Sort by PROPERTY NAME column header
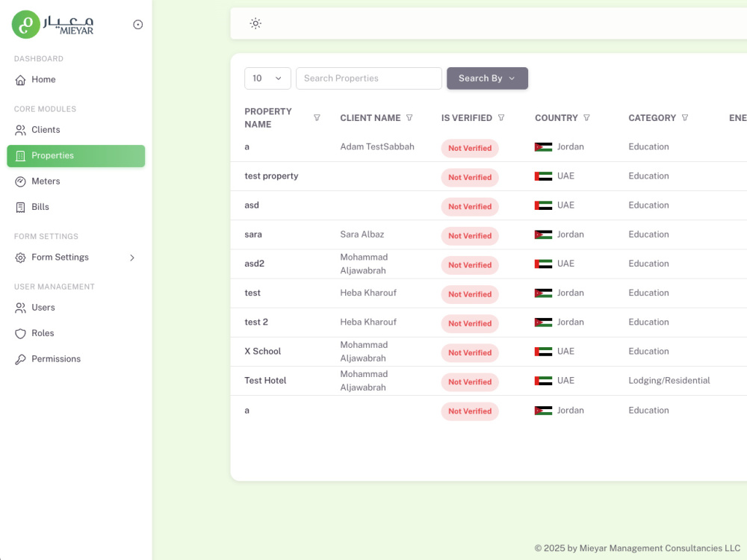The width and height of the screenshot is (747, 560). point(267,118)
